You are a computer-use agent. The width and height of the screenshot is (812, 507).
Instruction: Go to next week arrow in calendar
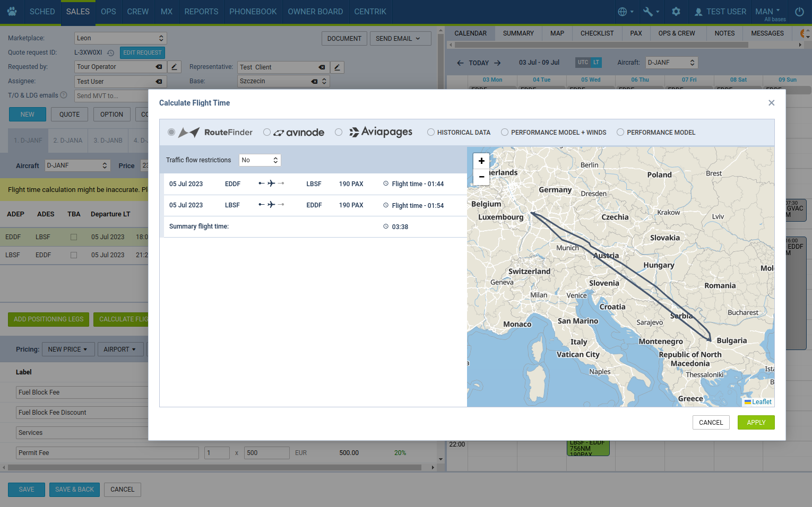497,63
